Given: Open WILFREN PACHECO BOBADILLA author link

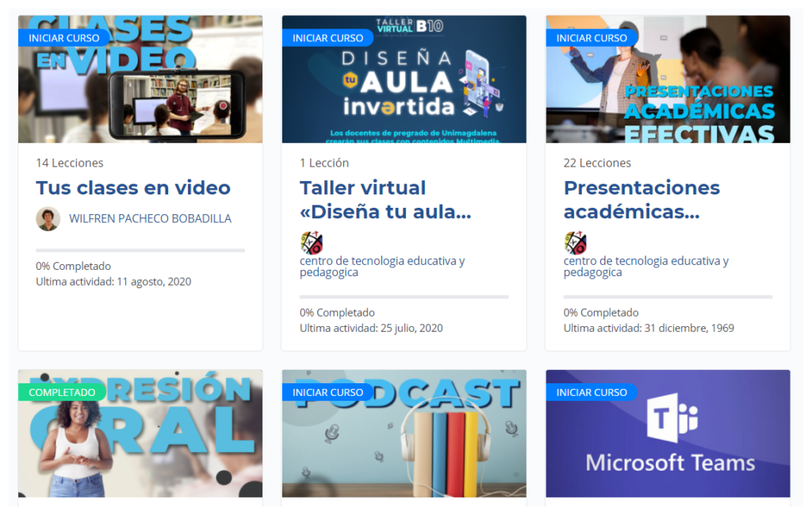Looking at the screenshot, I should tap(150, 218).
